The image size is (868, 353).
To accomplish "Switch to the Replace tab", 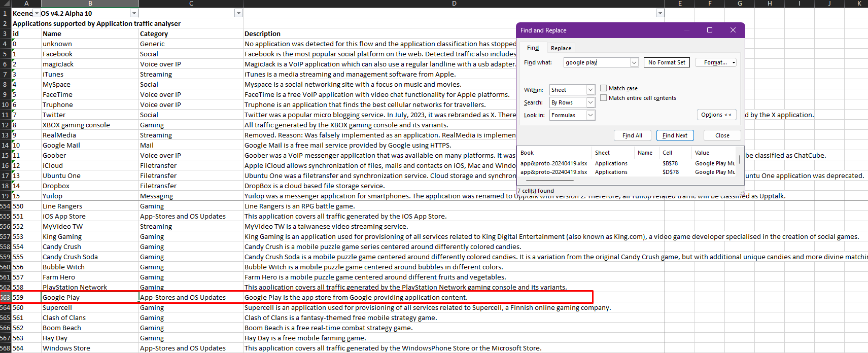I will pyautogui.click(x=561, y=48).
